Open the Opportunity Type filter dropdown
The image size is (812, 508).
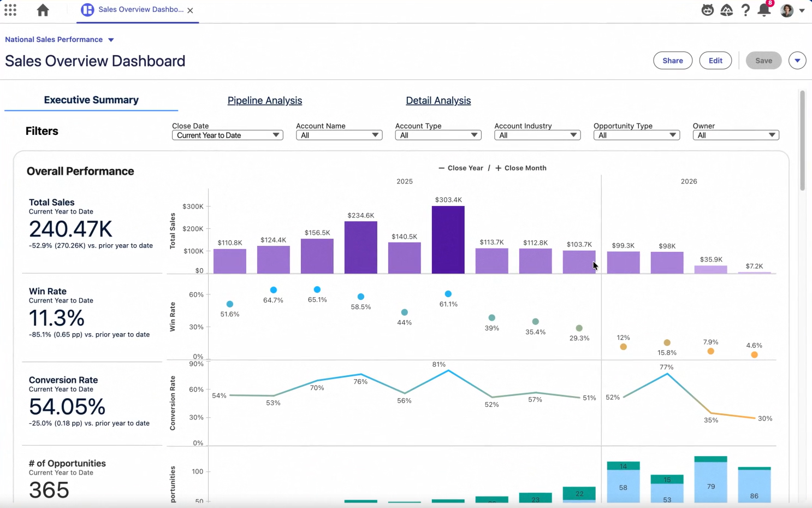(x=636, y=135)
